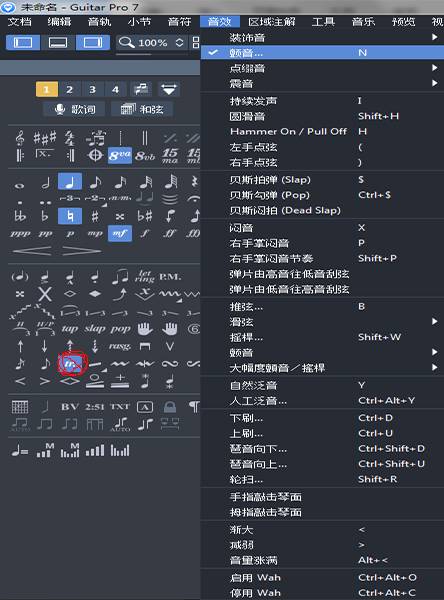The image size is (444, 600).
Task: Select the natural accidental icon
Action: coord(70,216)
